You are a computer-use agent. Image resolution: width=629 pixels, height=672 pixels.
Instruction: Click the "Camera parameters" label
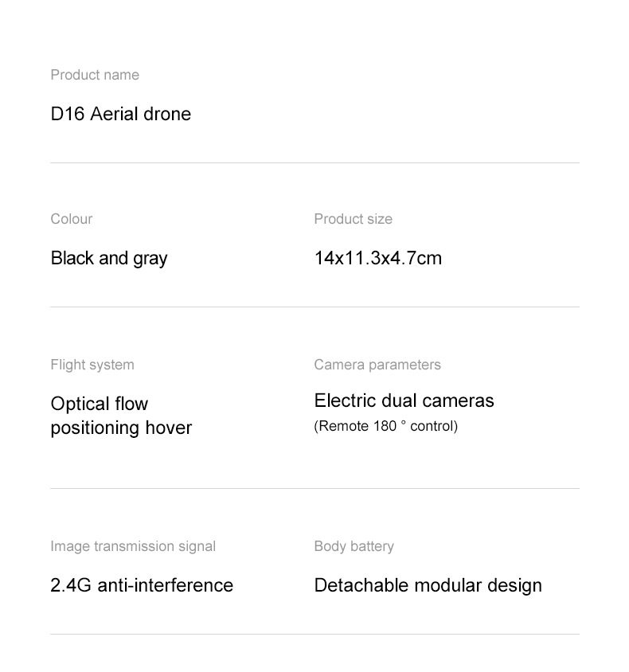tap(377, 365)
